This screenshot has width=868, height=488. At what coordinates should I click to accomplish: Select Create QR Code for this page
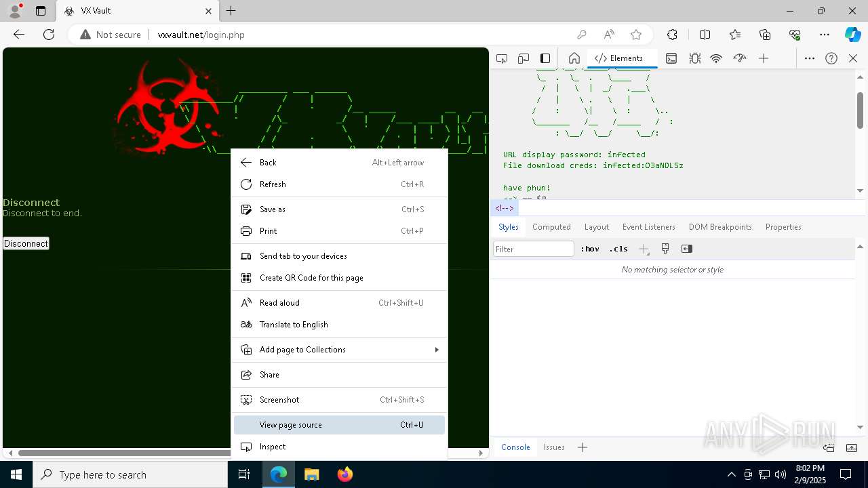click(339, 278)
